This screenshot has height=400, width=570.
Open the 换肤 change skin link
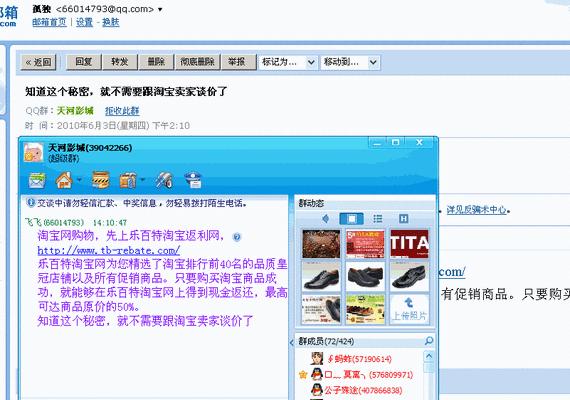pyautogui.click(x=111, y=22)
